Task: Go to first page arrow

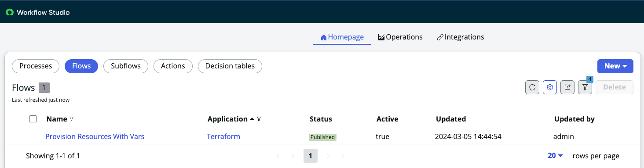Action: point(278,156)
